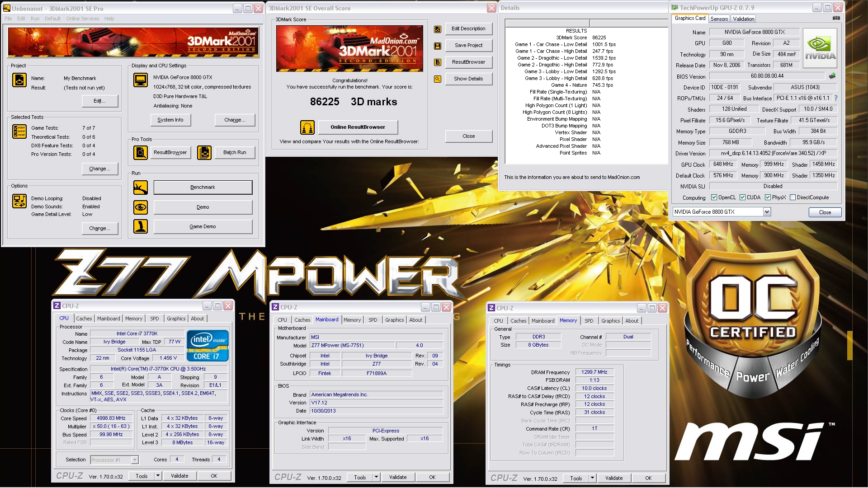The width and height of the screenshot is (868, 488).
Task: Click the magnifier icon beside Show Details
Action: coord(438,79)
